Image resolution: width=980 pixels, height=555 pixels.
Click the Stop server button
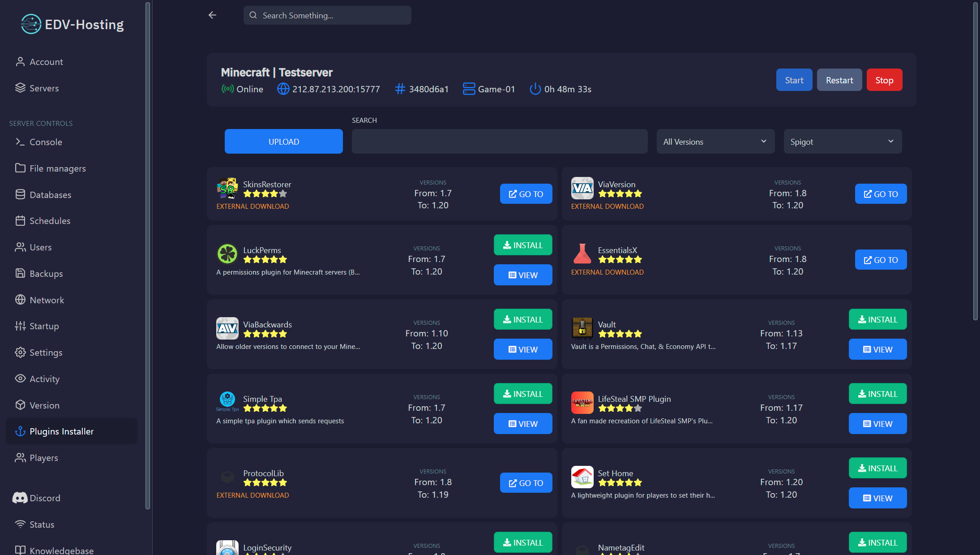pos(884,80)
